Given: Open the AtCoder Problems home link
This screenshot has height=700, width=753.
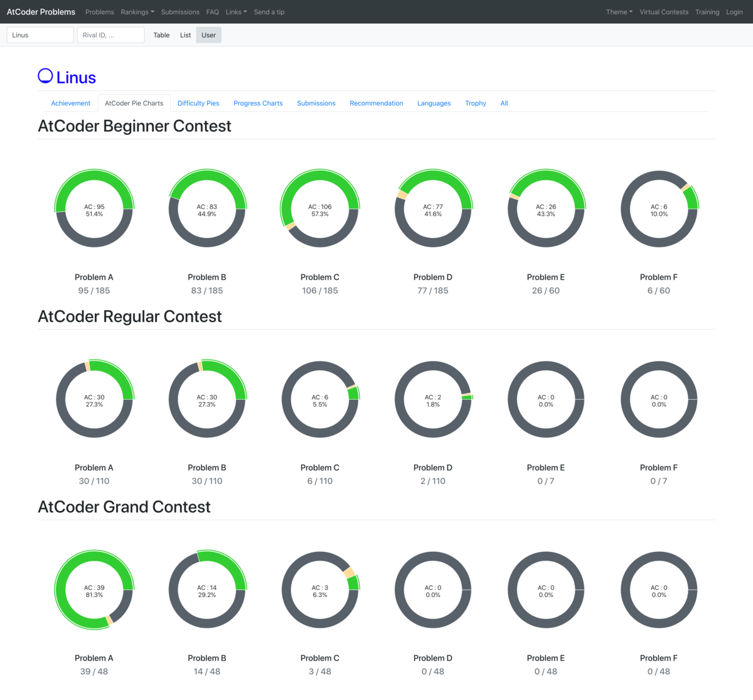Looking at the screenshot, I should point(41,12).
